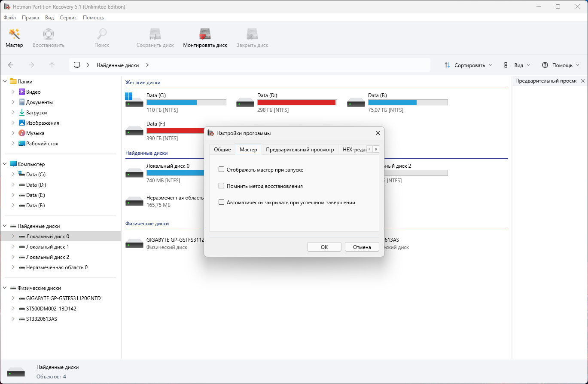Screen dimensions: 588x384
Task: Select GIGABYTE physical disk icon in main pane
Action: [x=134, y=243]
